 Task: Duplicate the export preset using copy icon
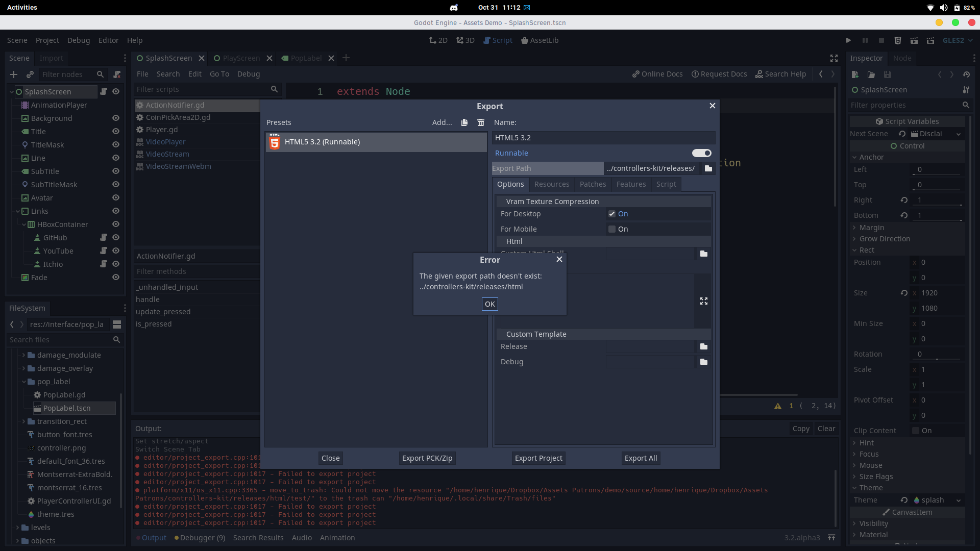464,122
